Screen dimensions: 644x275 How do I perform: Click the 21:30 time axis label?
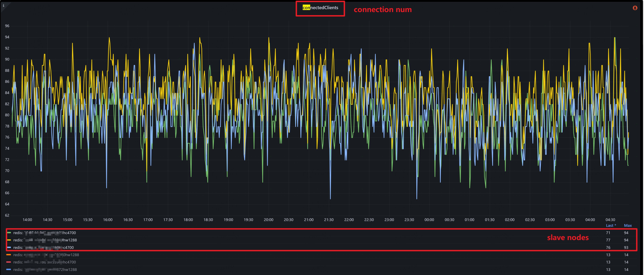point(329,220)
